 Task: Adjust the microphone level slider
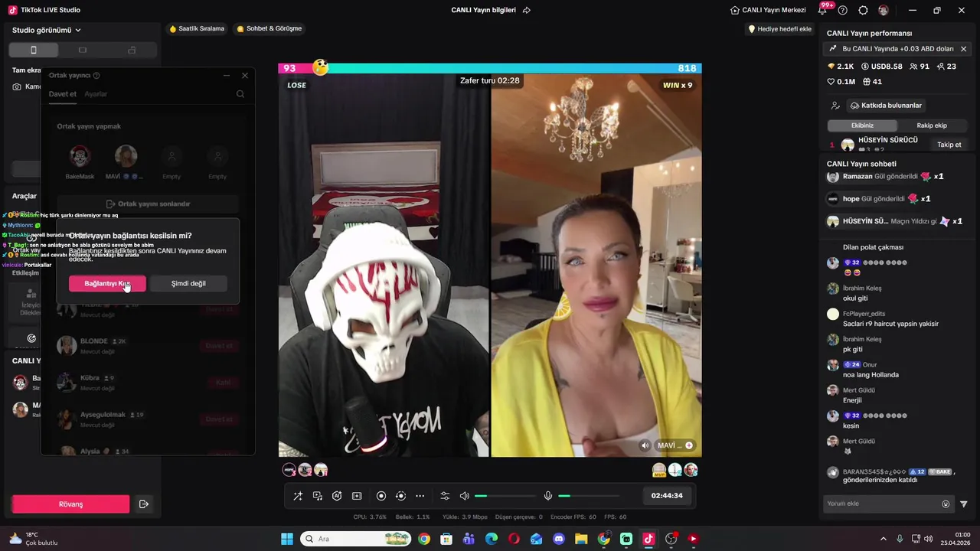pos(588,496)
